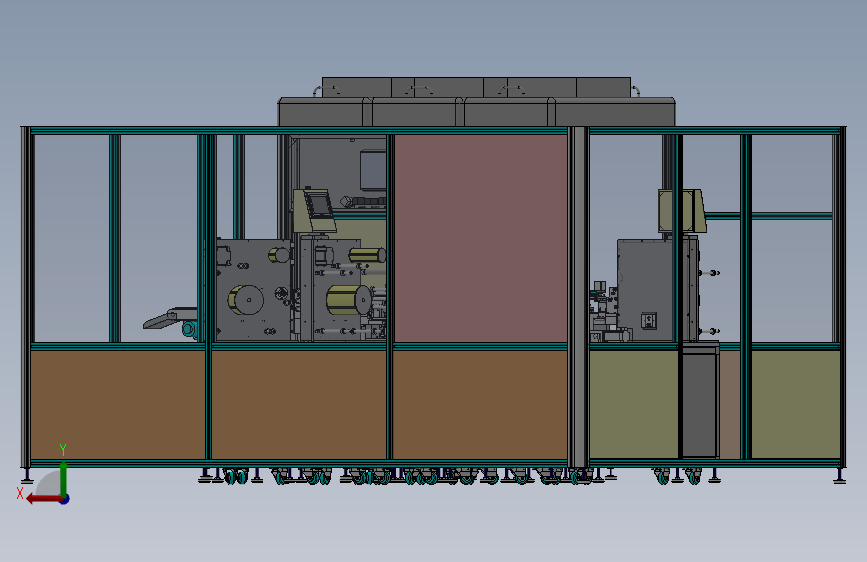Select the output chute at left of machine
Screen dimensions: 867x562
point(170,319)
